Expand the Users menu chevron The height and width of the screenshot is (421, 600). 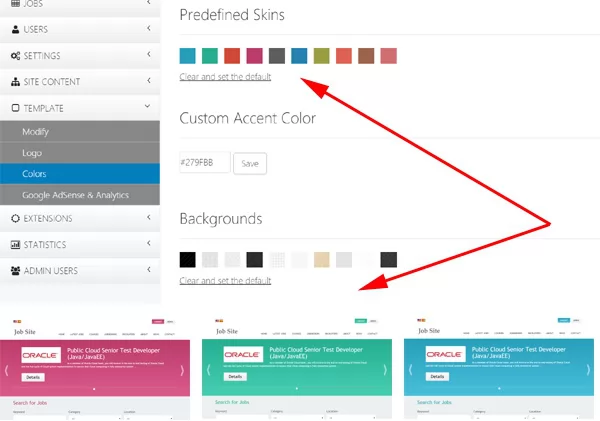(148, 29)
